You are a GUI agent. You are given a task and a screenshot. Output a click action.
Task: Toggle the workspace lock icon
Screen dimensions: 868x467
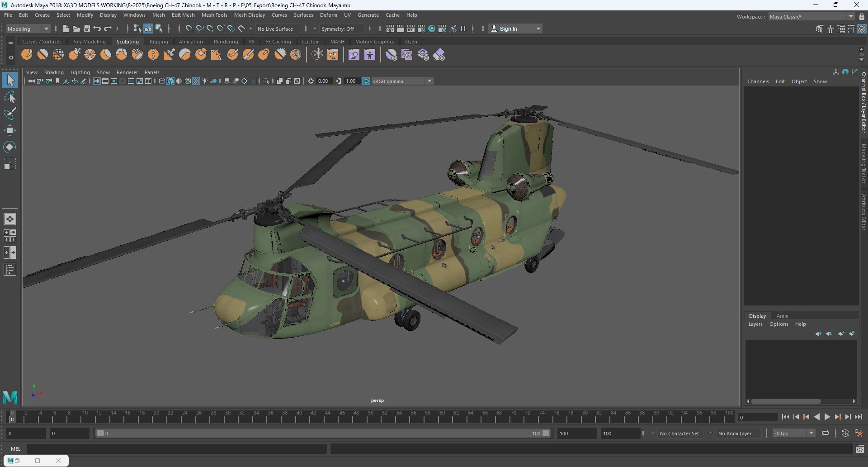click(x=862, y=16)
